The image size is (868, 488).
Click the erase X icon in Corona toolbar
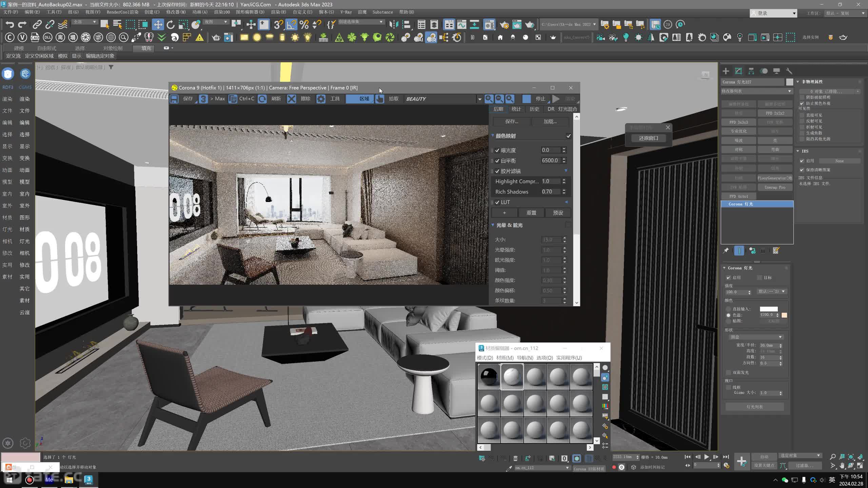[x=292, y=99]
